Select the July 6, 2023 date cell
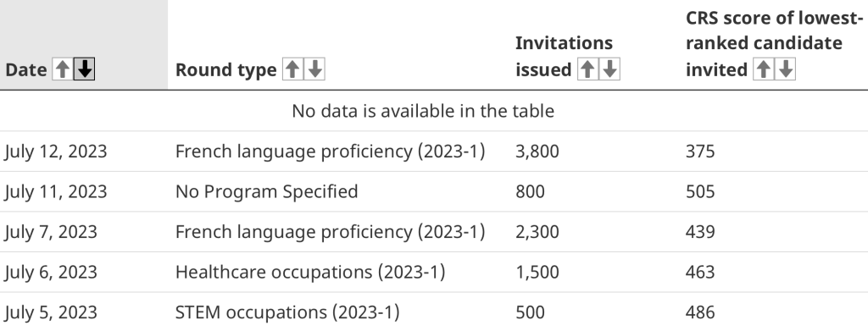This screenshot has width=868, height=331. coord(51,273)
